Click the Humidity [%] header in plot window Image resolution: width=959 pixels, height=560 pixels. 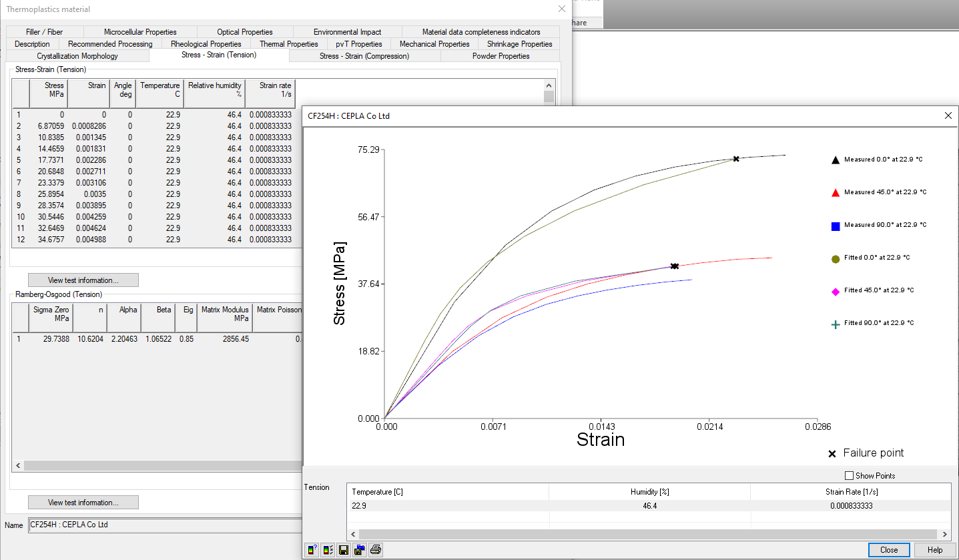tap(649, 492)
